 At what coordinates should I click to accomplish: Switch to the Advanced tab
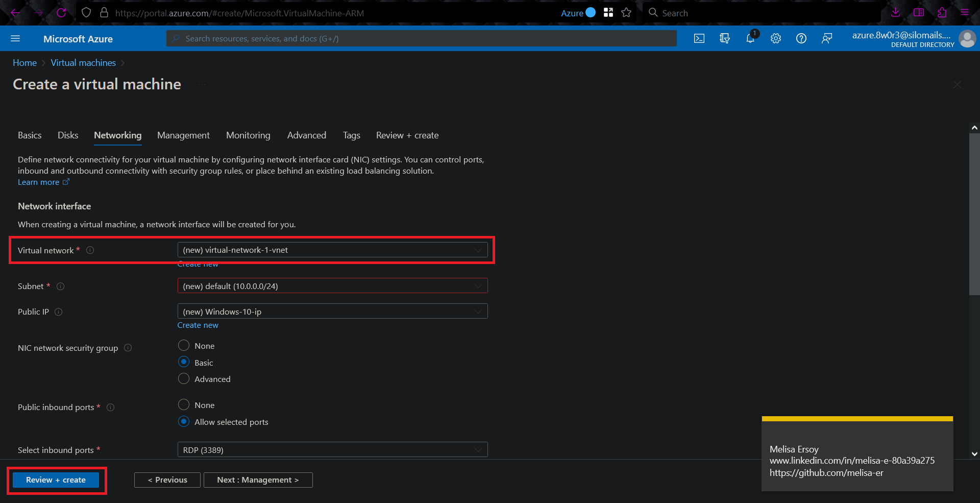306,135
